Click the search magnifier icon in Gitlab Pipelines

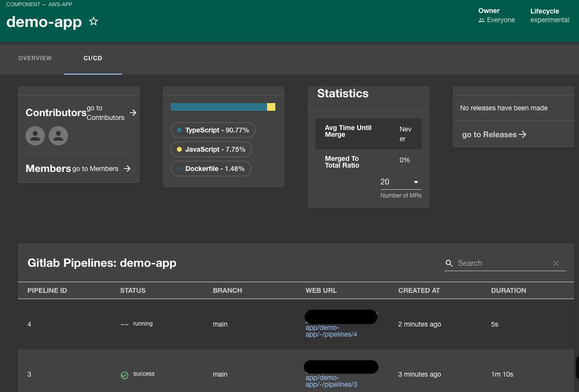449,263
